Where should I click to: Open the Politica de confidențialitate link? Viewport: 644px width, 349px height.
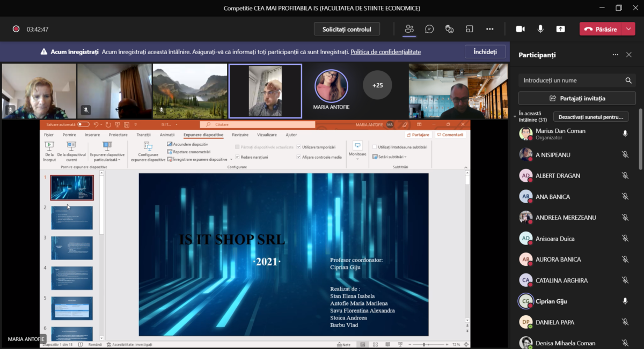(385, 52)
